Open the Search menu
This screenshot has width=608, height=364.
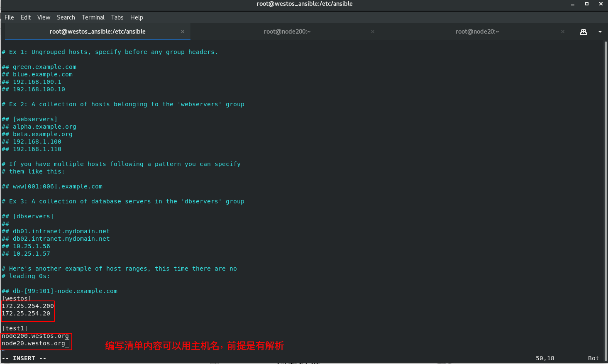tap(66, 17)
